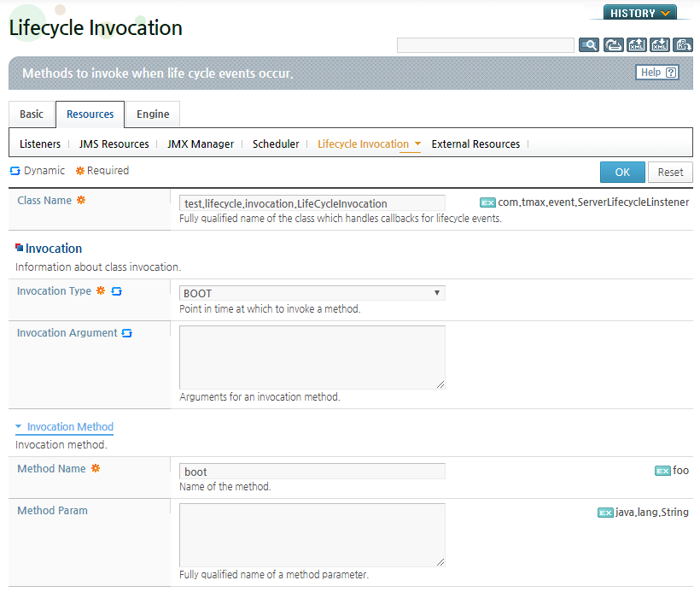This screenshot has height=592, width=700.
Task: Click the Method Param text area
Action: 312,536
